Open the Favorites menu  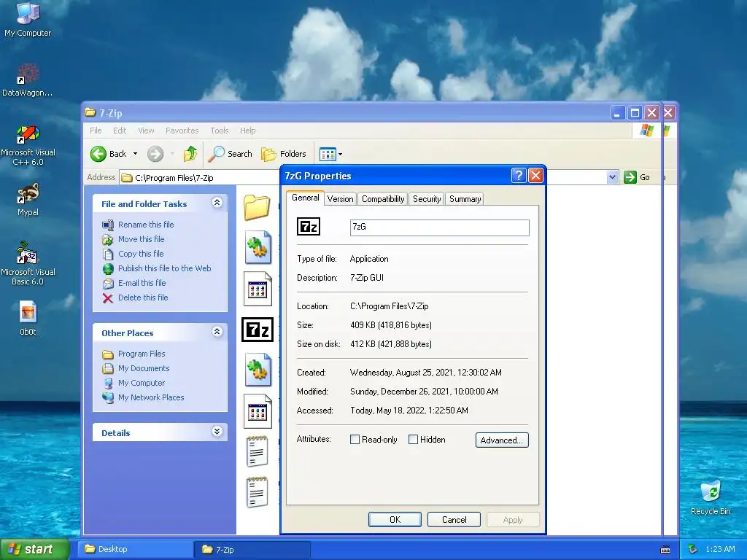click(x=182, y=131)
